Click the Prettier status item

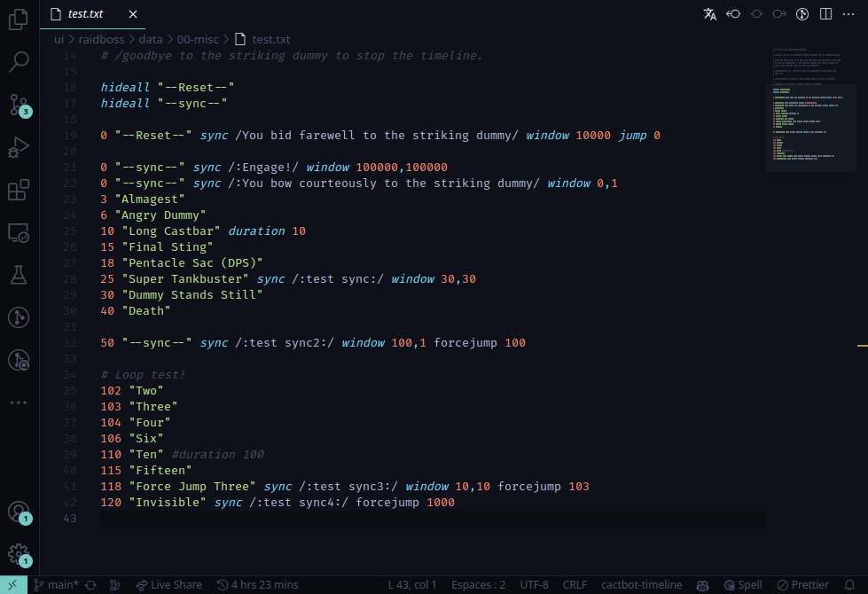click(x=802, y=584)
